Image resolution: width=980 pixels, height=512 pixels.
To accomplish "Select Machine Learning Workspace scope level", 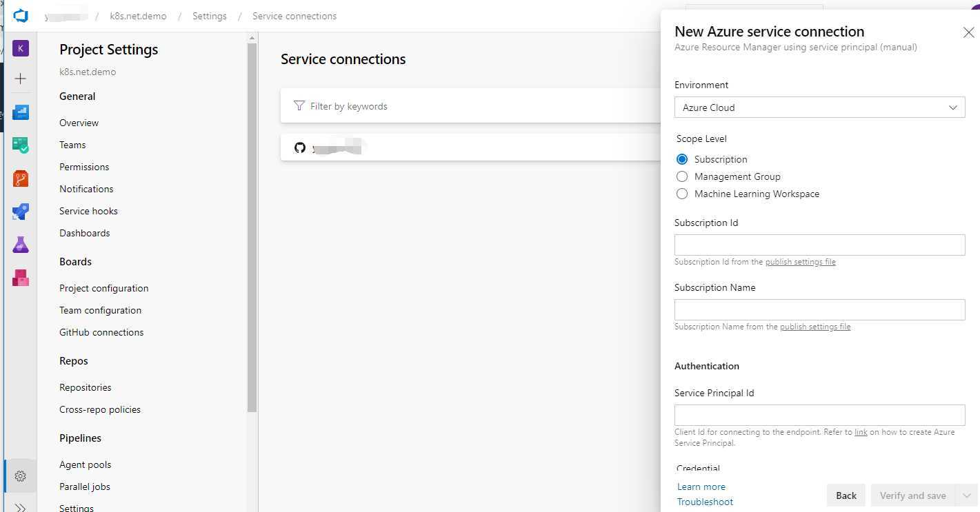I will click(682, 194).
